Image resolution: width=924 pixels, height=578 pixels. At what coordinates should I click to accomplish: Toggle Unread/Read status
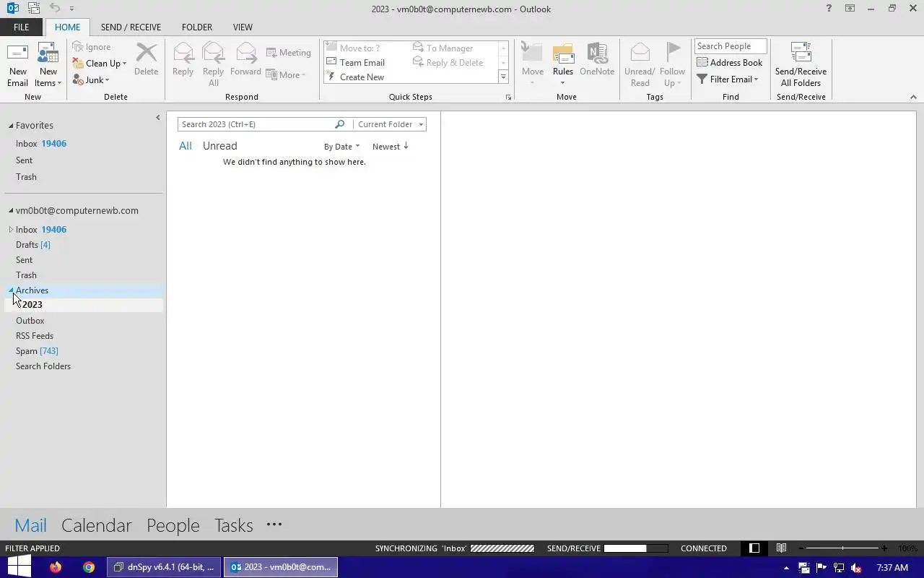640,65
